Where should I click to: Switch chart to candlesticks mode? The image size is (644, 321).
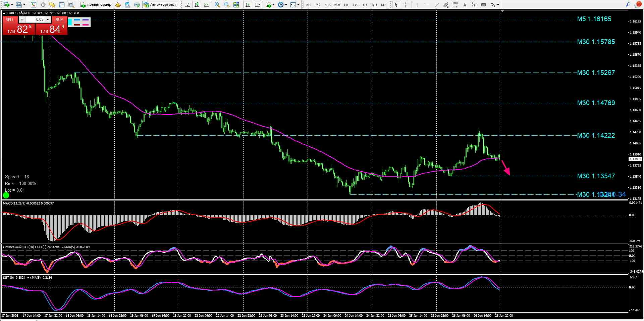point(197,5)
